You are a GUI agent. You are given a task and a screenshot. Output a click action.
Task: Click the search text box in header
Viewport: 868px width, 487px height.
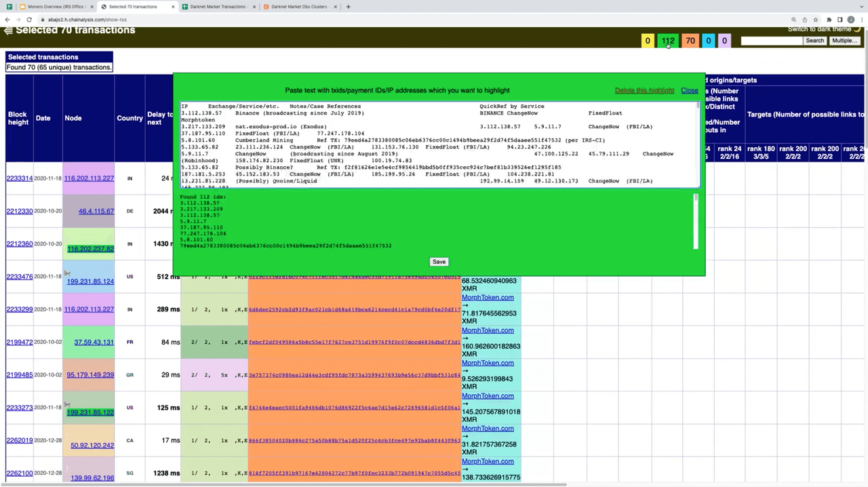click(x=771, y=41)
